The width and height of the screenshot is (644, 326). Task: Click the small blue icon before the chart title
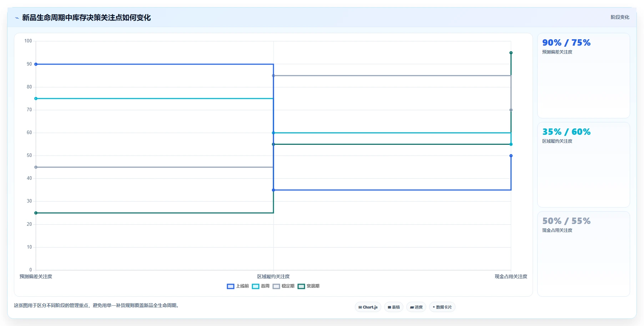17,18
